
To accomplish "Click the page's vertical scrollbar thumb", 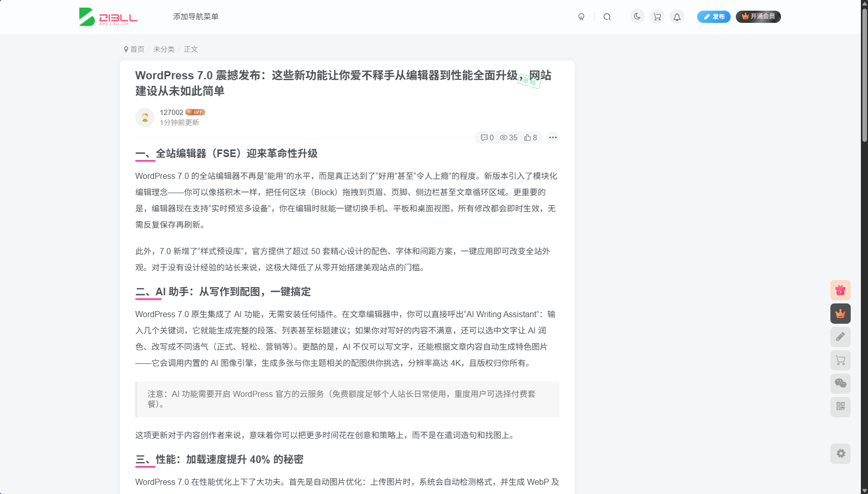I will pyautogui.click(x=864, y=75).
